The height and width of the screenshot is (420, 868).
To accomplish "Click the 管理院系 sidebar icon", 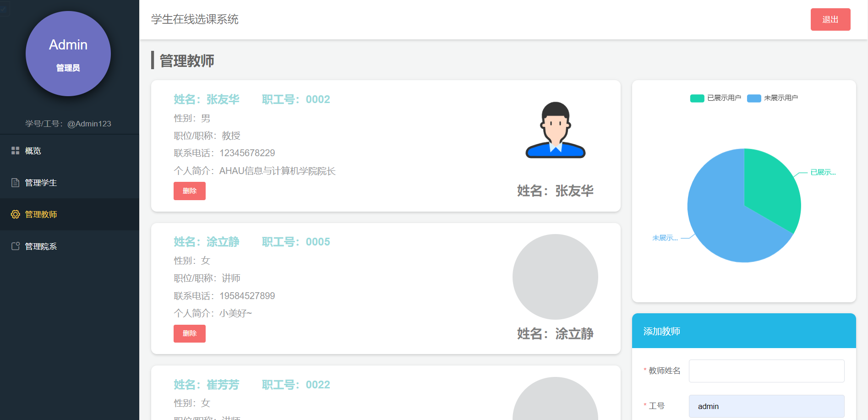I will 15,246.
